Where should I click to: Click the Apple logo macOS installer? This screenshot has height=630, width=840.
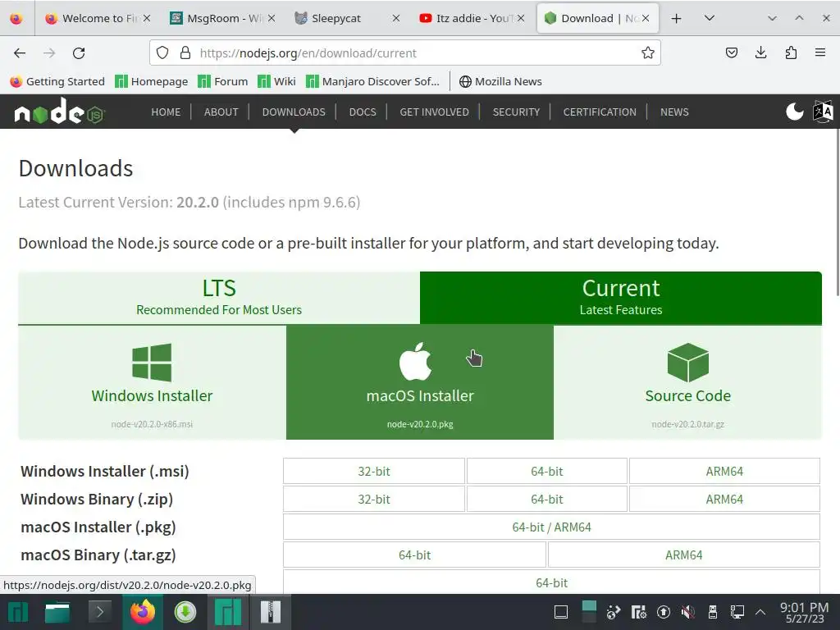click(x=415, y=361)
